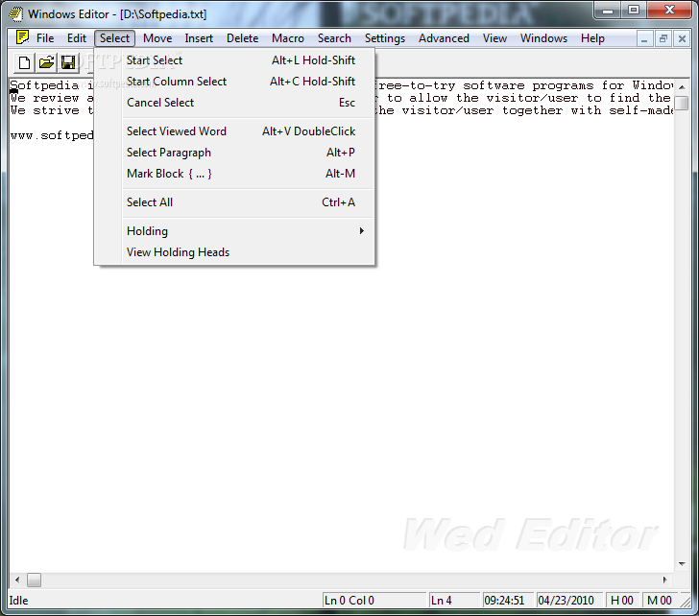699x616 pixels.
Task: Open the Insert menu
Action: click(199, 38)
